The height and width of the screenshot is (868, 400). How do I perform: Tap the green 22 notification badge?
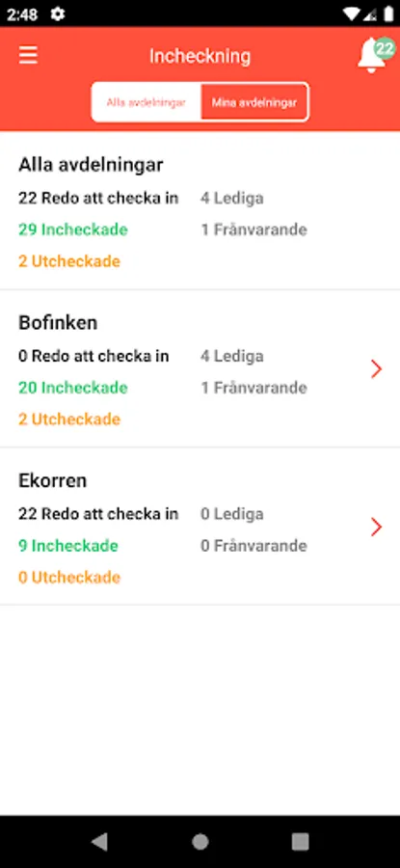[x=384, y=49]
